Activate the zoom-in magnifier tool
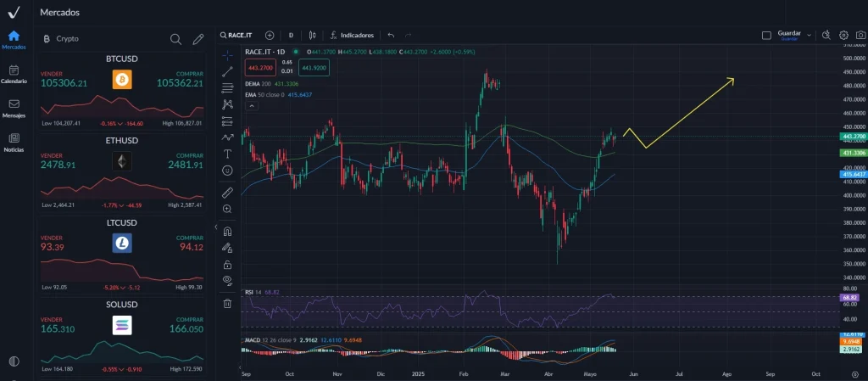 tap(227, 209)
